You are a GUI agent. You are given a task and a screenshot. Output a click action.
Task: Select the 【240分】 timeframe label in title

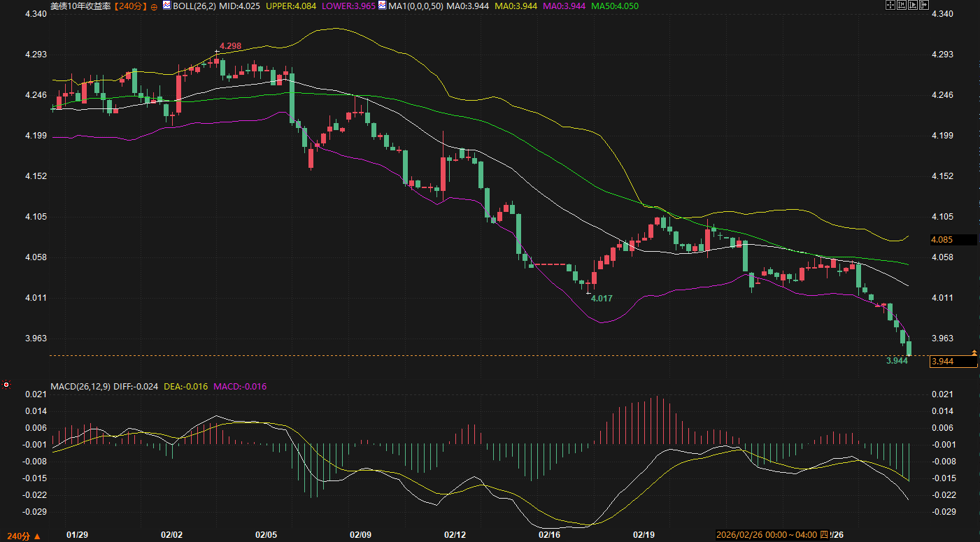[131, 6]
